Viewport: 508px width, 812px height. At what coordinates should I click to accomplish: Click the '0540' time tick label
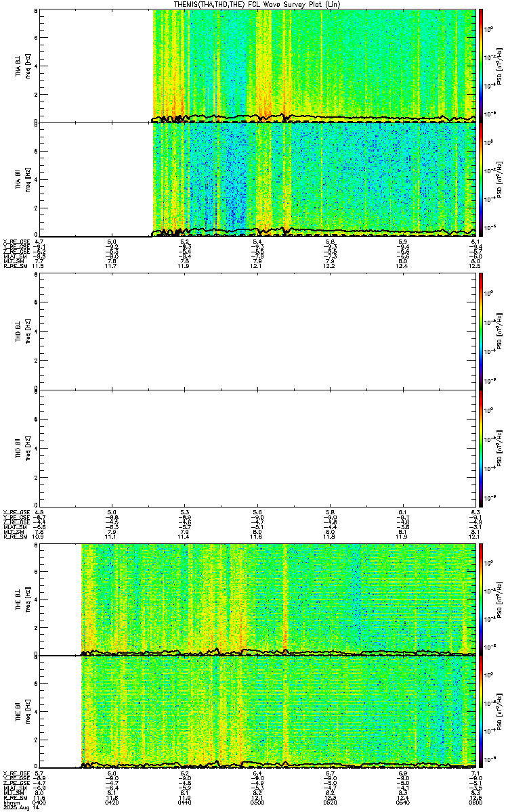[402, 803]
